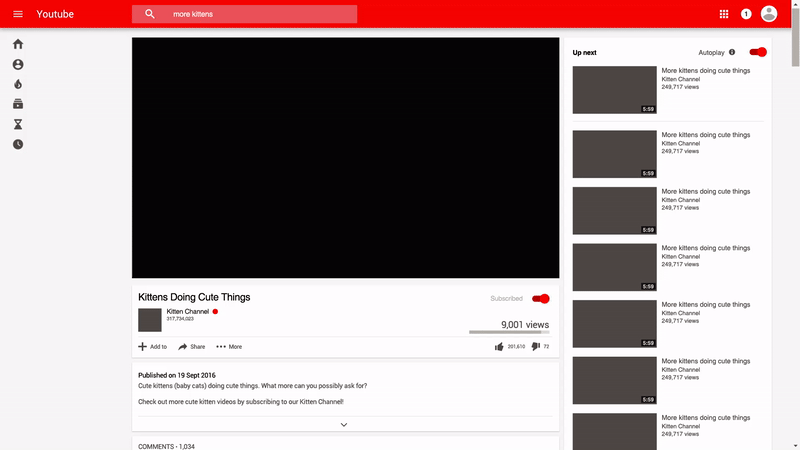Click the search magnifier icon
The image size is (800, 450).
coord(149,14)
